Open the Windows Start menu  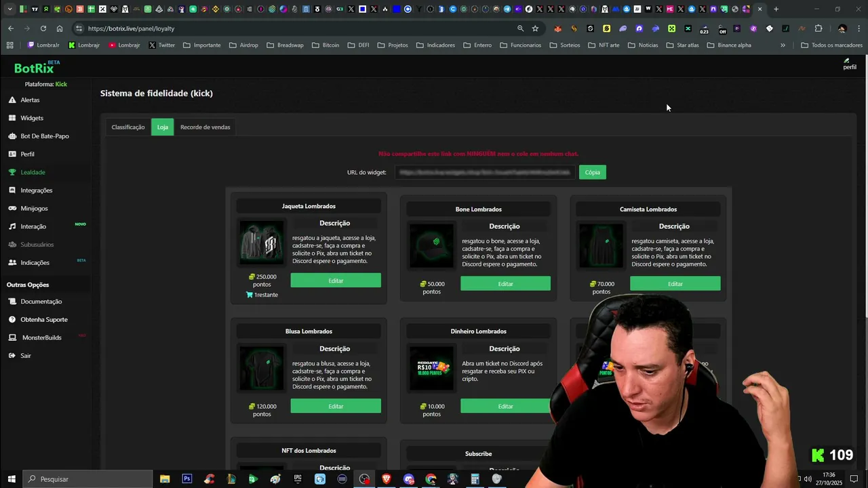pyautogui.click(x=12, y=479)
